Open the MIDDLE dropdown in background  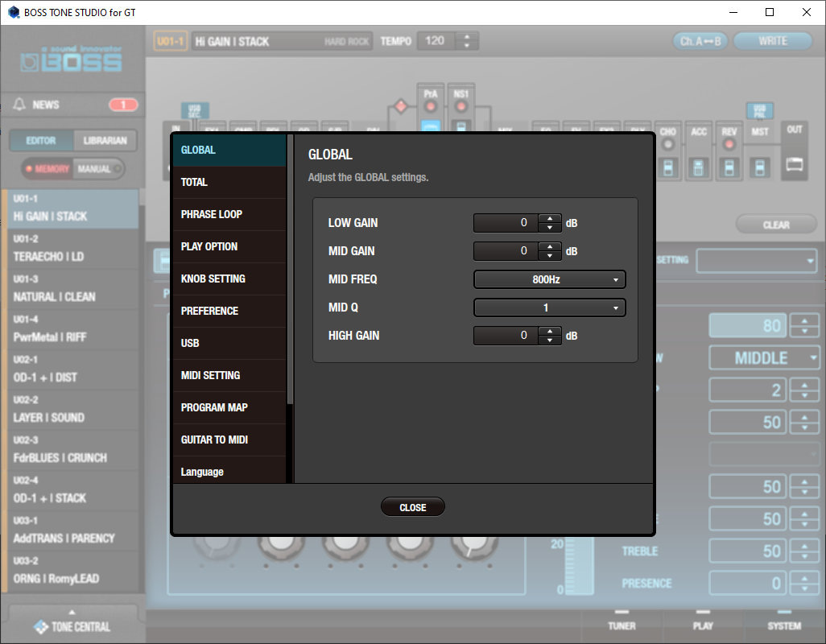[x=764, y=358]
